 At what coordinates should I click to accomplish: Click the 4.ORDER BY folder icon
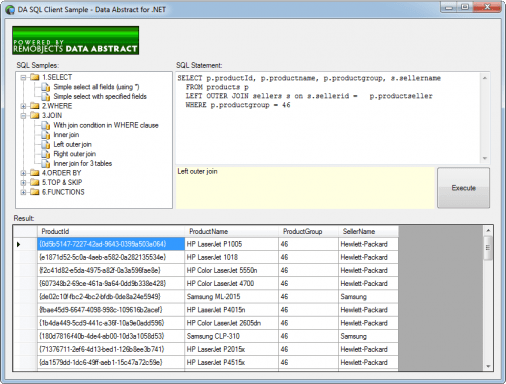click(35, 173)
